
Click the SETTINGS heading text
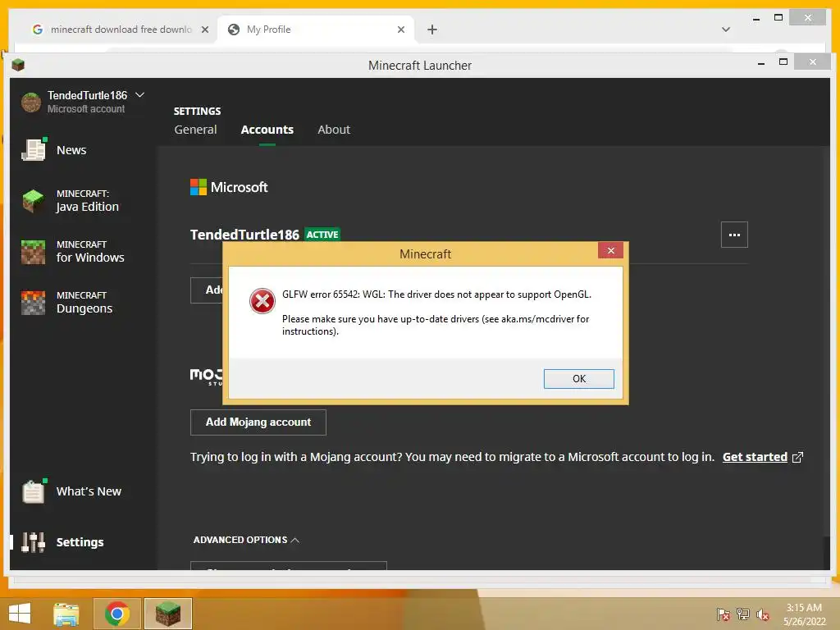(x=197, y=111)
